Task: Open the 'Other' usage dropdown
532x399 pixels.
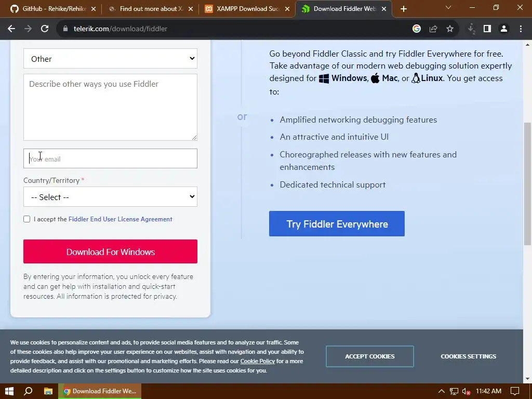Action: tap(110, 59)
